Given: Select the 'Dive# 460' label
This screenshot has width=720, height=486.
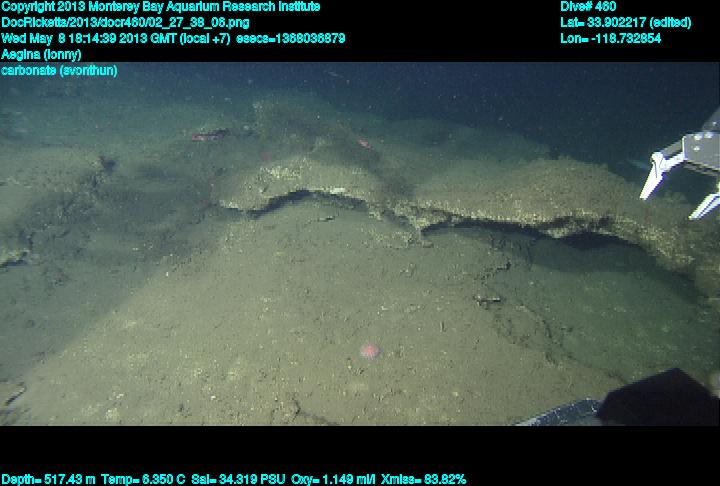Looking at the screenshot, I should 588,7.
